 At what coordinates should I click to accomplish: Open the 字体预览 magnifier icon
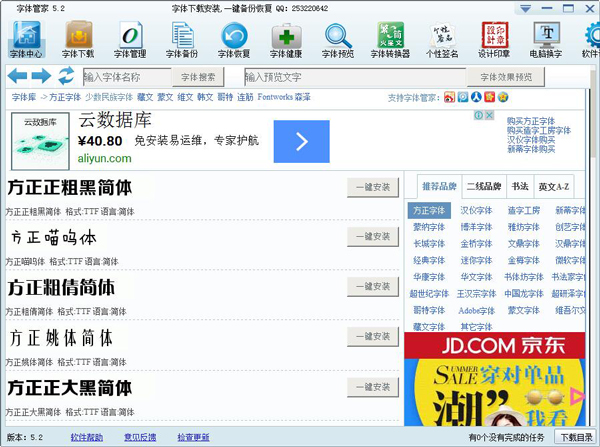(338, 39)
